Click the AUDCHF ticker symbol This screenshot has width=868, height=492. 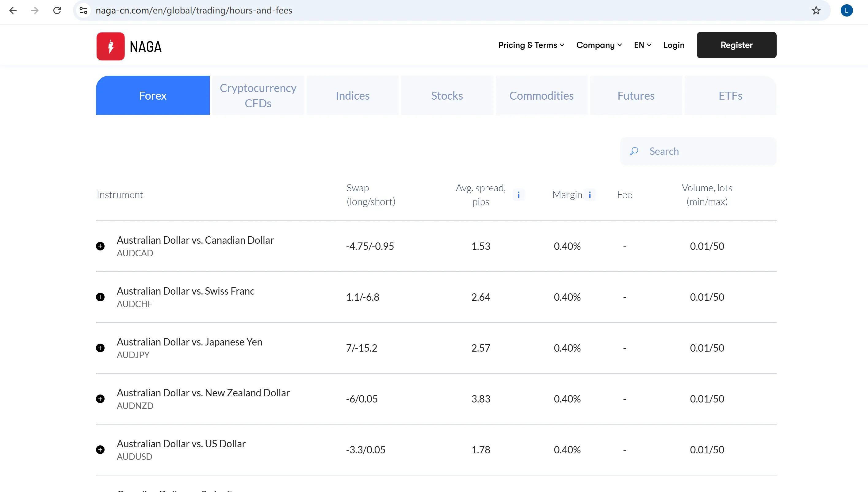135,304
